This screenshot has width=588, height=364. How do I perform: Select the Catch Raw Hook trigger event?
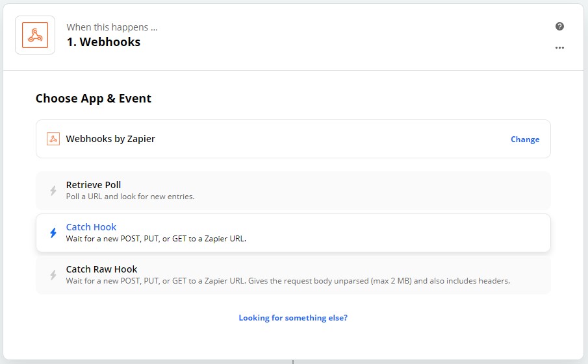point(293,275)
